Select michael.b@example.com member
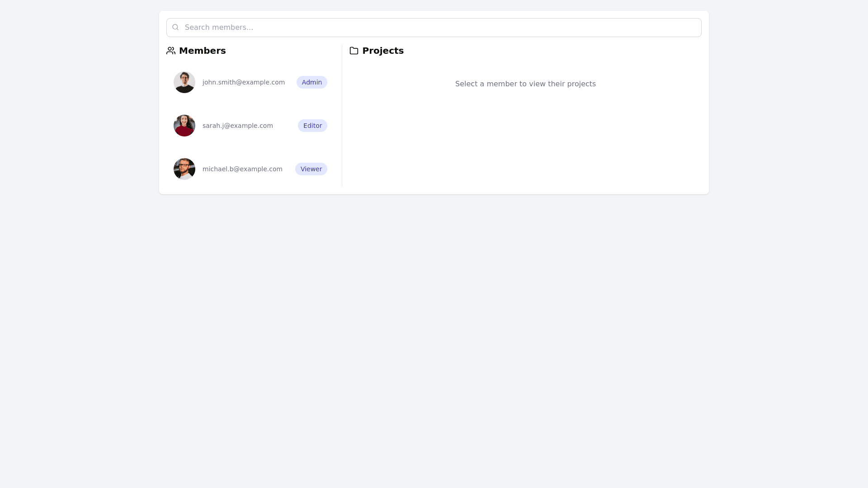The height and width of the screenshot is (488, 868). click(242, 169)
